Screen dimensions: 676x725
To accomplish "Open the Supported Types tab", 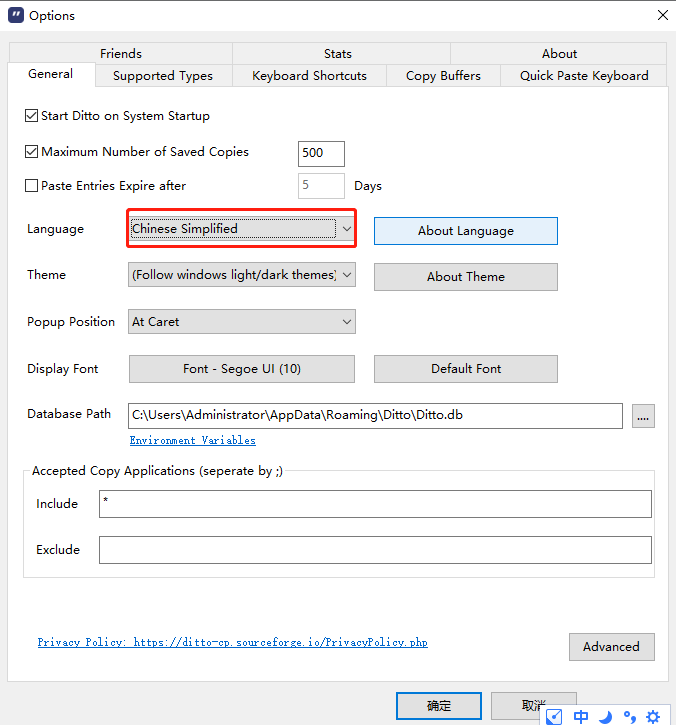I will click(x=162, y=76).
